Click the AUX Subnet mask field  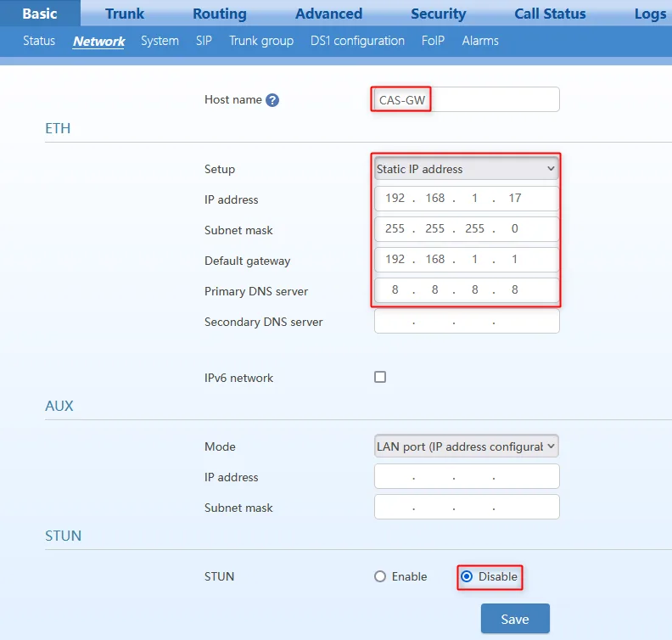(x=467, y=507)
